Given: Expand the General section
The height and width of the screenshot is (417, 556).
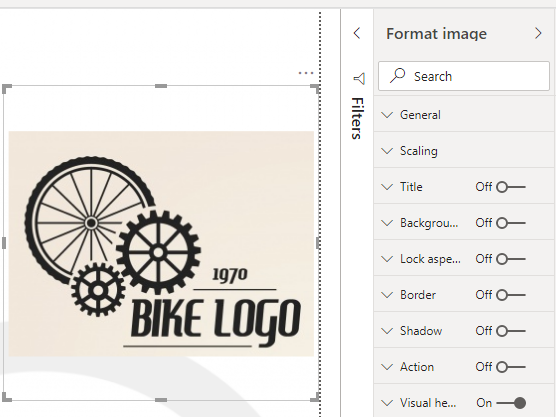Looking at the screenshot, I should [464, 115].
